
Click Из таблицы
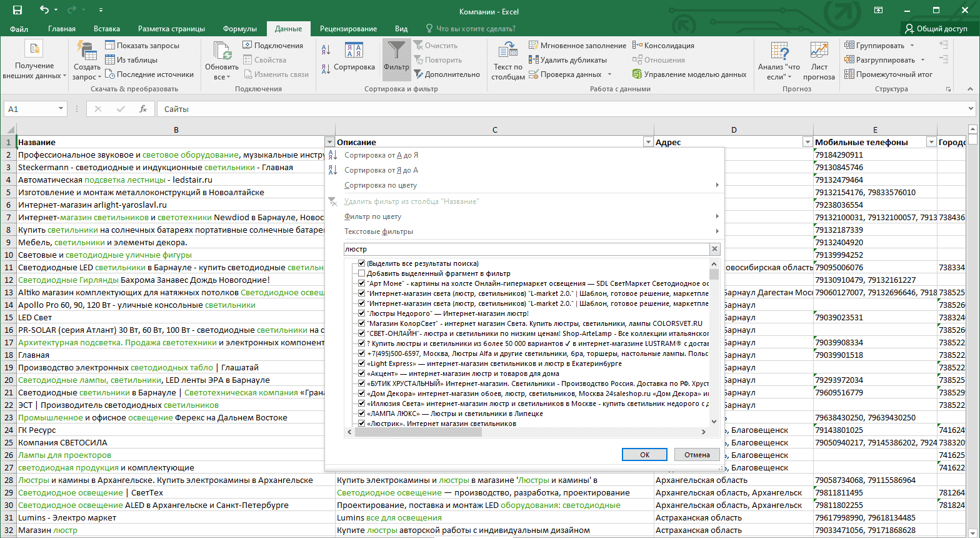click(x=131, y=60)
